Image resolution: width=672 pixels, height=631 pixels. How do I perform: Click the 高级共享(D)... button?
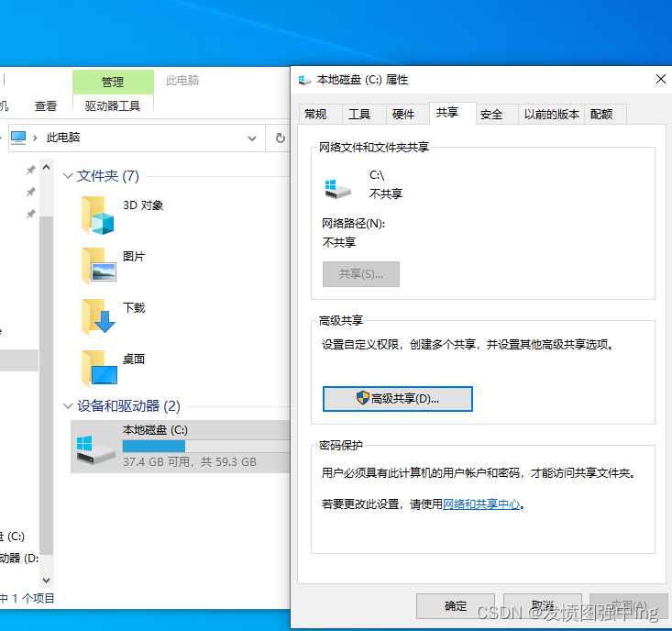(x=397, y=399)
